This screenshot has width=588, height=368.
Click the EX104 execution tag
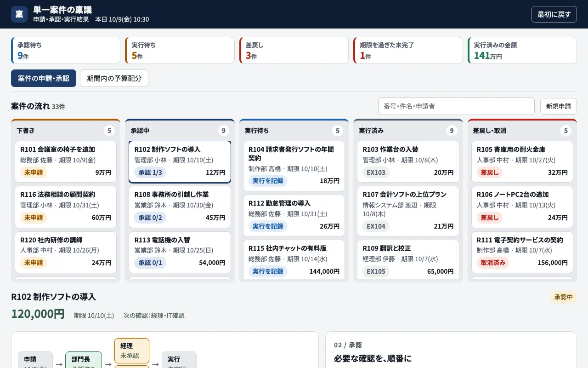point(376,226)
